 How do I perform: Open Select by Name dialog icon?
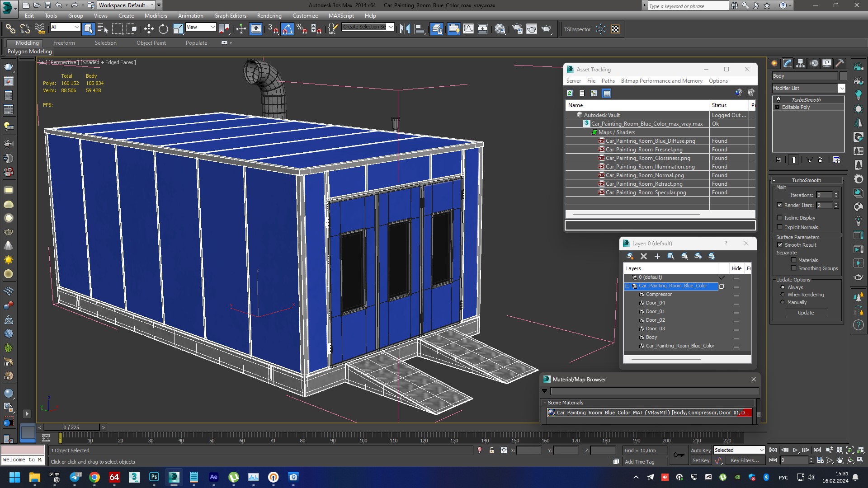click(x=103, y=29)
